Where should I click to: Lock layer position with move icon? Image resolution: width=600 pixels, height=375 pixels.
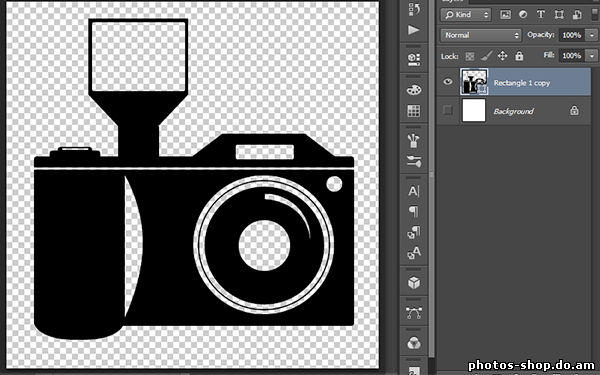(x=502, y=56)
